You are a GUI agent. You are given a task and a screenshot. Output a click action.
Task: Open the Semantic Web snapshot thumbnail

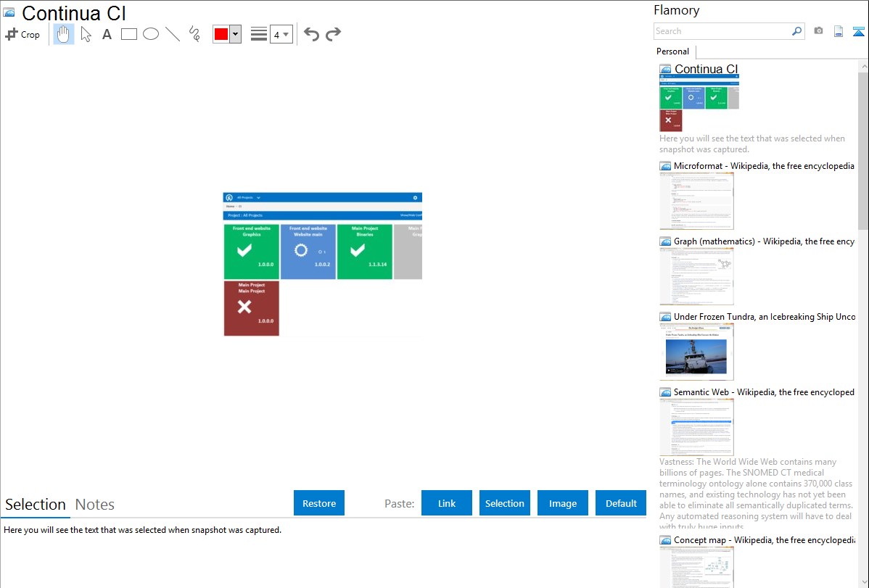tap(696, 427)
